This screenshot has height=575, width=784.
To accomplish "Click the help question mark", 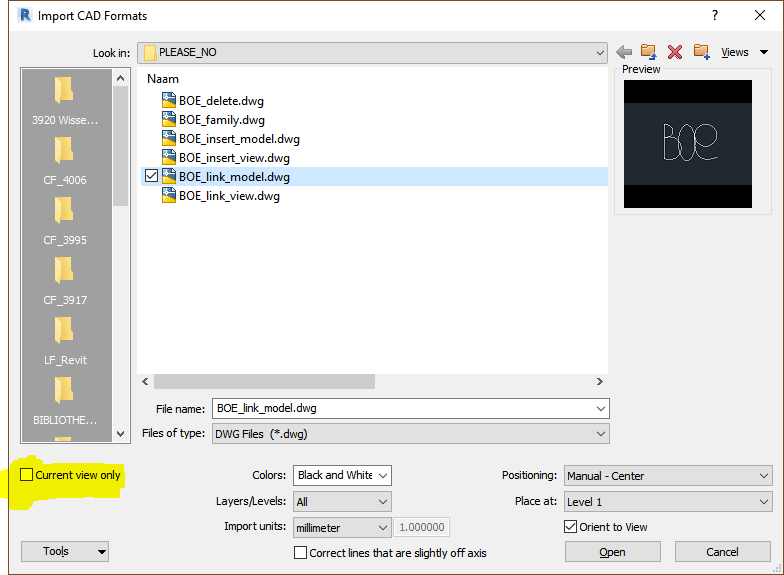I will 715,16.
